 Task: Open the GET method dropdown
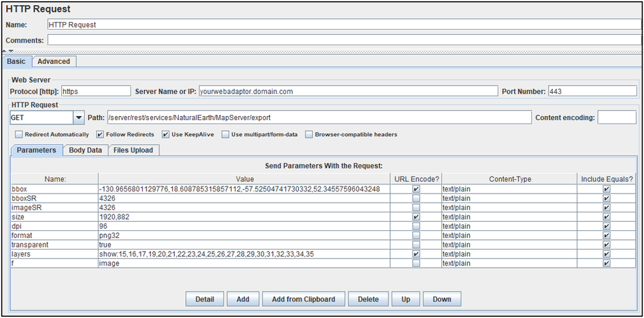click(x=79, y=118)
